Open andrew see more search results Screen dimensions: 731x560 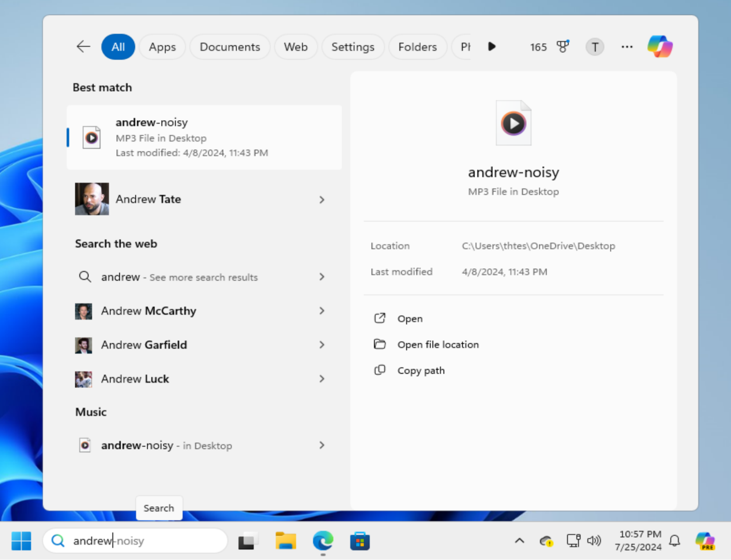[204, 277]
